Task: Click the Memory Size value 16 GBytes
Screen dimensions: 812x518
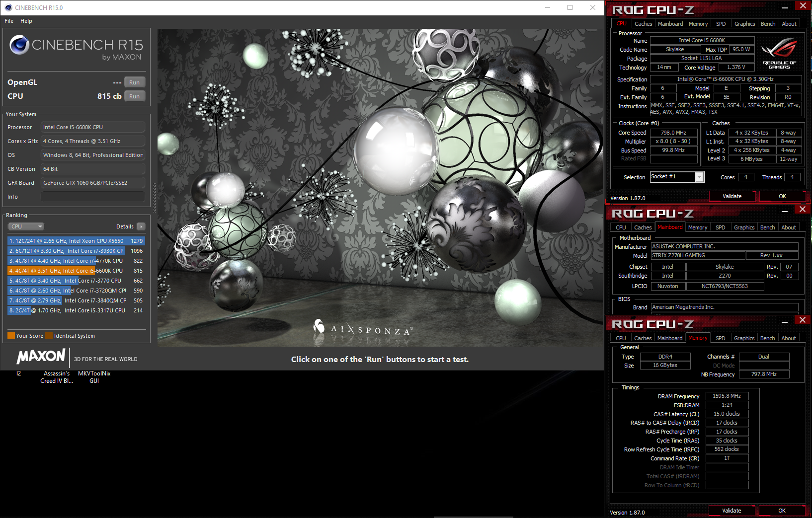Action: point(665,365)
